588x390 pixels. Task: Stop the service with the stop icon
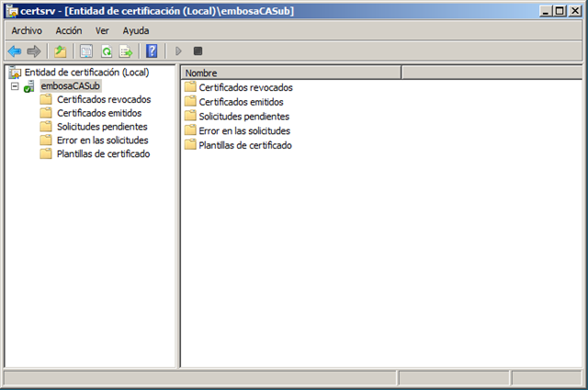pyautogui.click(x=198, y=51)
